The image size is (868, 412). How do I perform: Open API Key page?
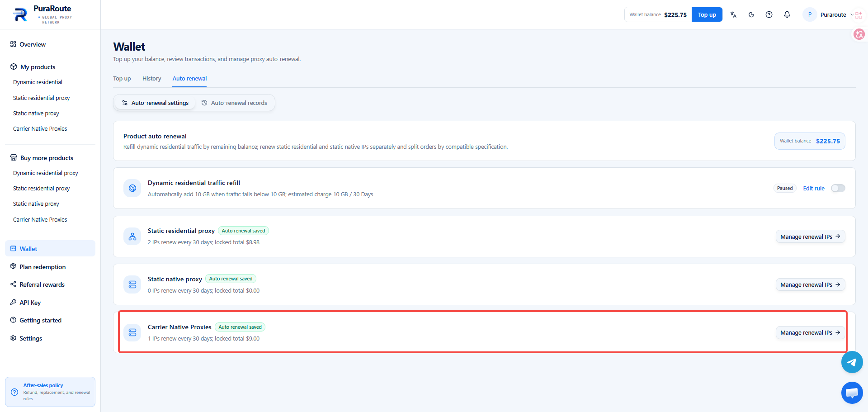coord(50,303)
